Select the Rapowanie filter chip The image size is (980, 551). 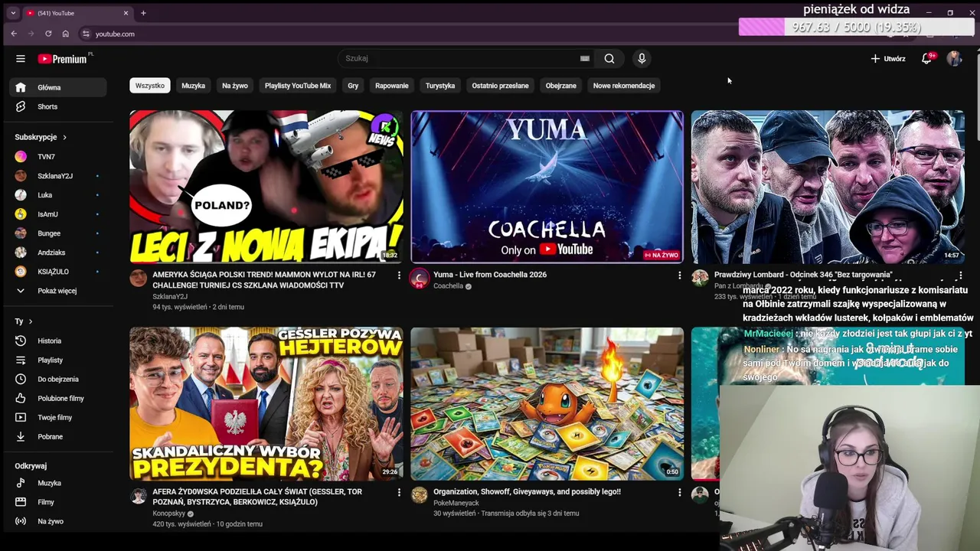[x=392, y=86]
